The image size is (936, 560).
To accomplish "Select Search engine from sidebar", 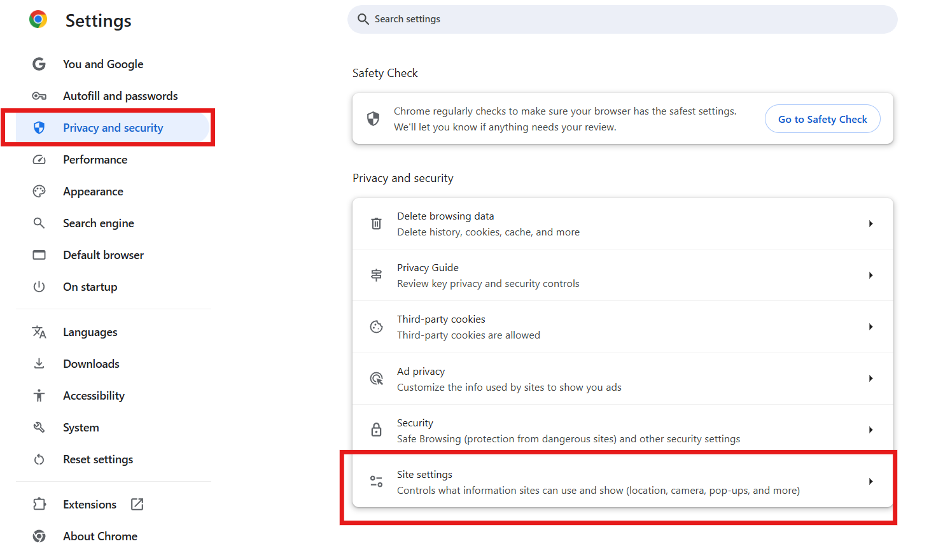I will coord(98,223).
